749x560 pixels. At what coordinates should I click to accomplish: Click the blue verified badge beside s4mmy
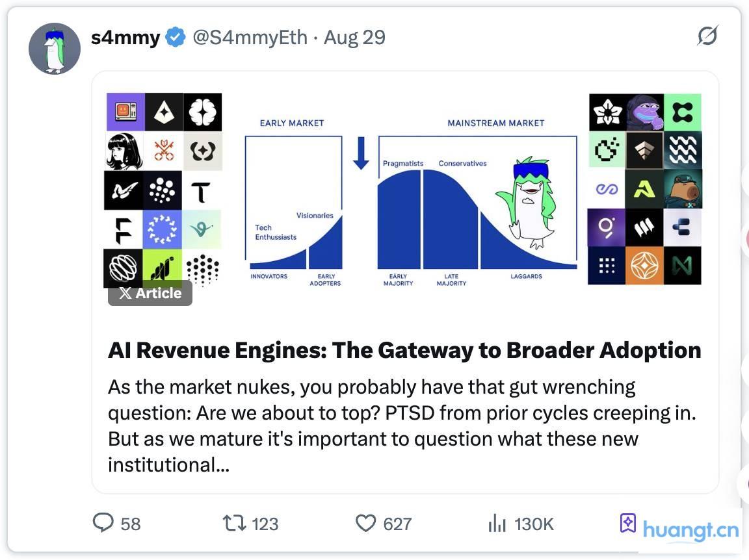point(176,38)
